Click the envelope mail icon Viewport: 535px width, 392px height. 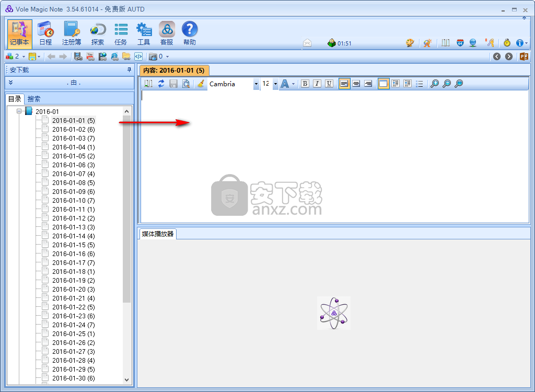307,43
